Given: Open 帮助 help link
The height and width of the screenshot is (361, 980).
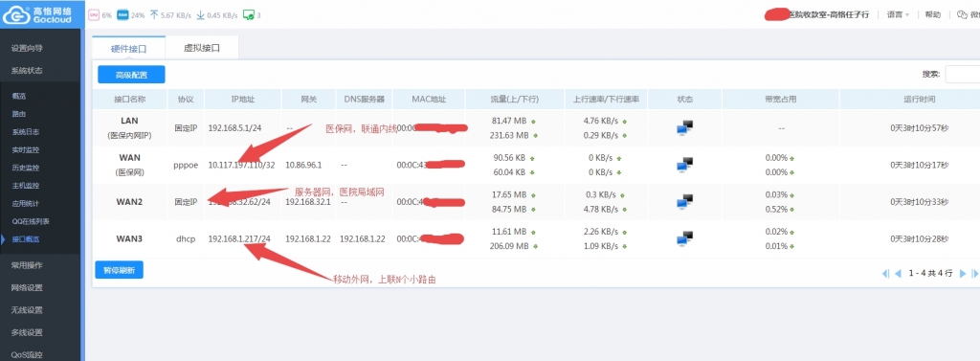Looking at the screenshot, I should pyautogui.click(x=932, y=15).
